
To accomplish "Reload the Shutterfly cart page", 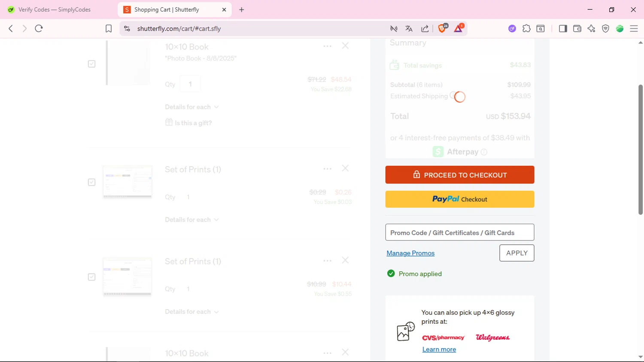I will [39, 28].
